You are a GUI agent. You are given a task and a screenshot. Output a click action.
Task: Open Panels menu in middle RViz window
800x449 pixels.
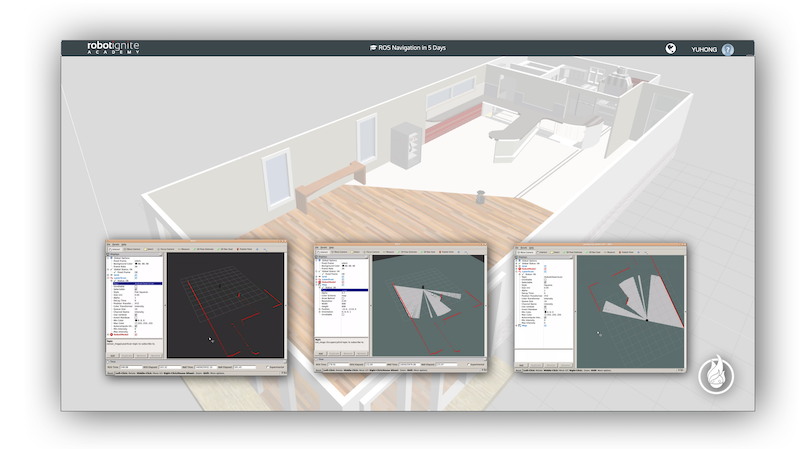point(323,247)
